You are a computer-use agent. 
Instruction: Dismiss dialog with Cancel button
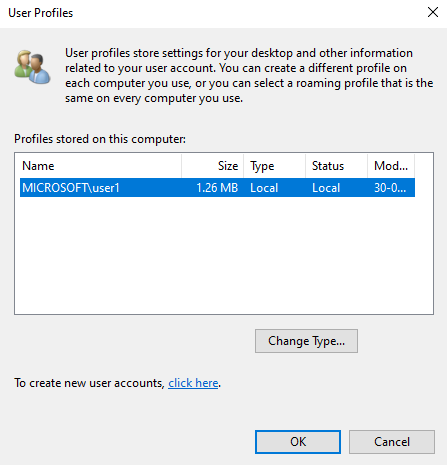point(392,442)
